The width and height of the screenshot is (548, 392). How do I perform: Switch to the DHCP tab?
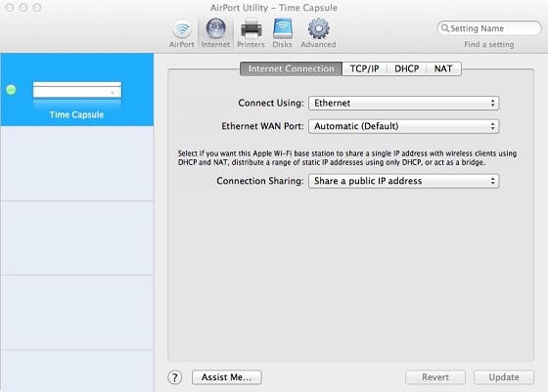(406, 68)
